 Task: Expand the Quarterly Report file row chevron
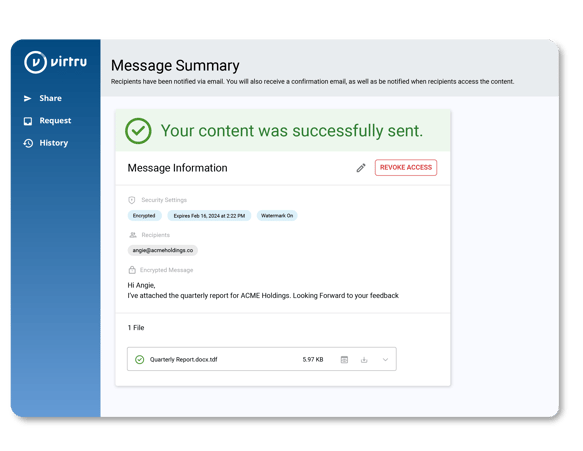click(x=385, y=360)
